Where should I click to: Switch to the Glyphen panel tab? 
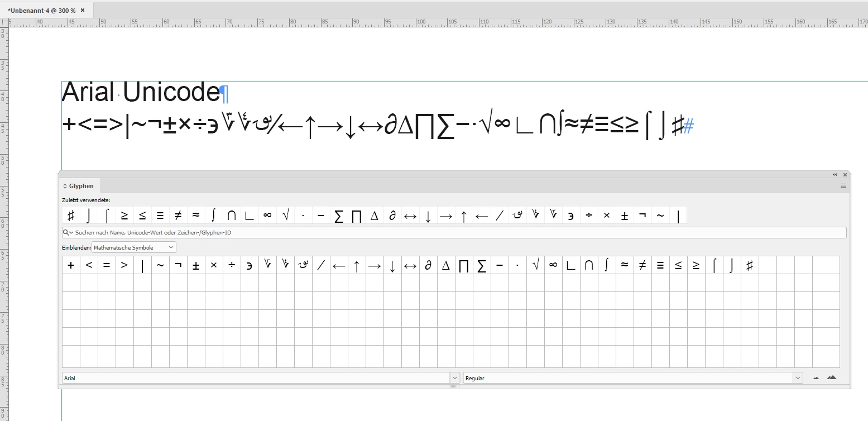81,186
